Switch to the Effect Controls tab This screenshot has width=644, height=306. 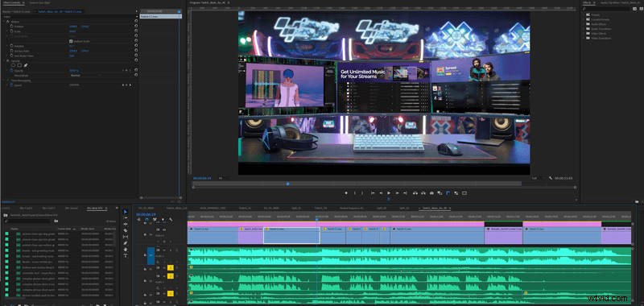click(x=11, y=2)
